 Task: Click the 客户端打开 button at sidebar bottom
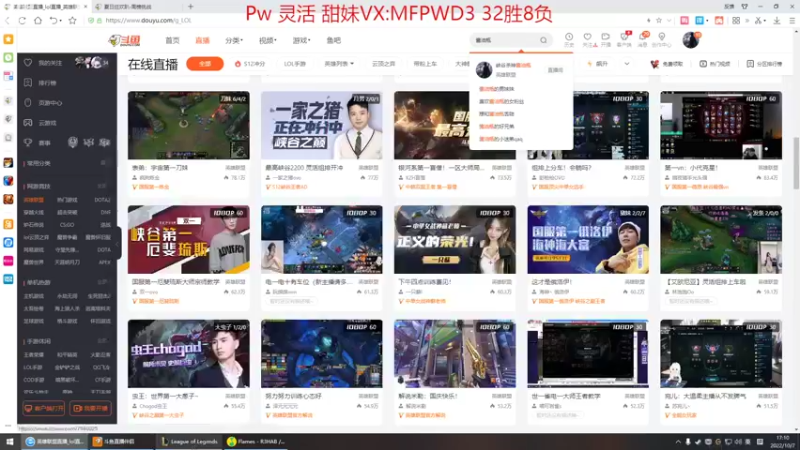pos(44,408)
